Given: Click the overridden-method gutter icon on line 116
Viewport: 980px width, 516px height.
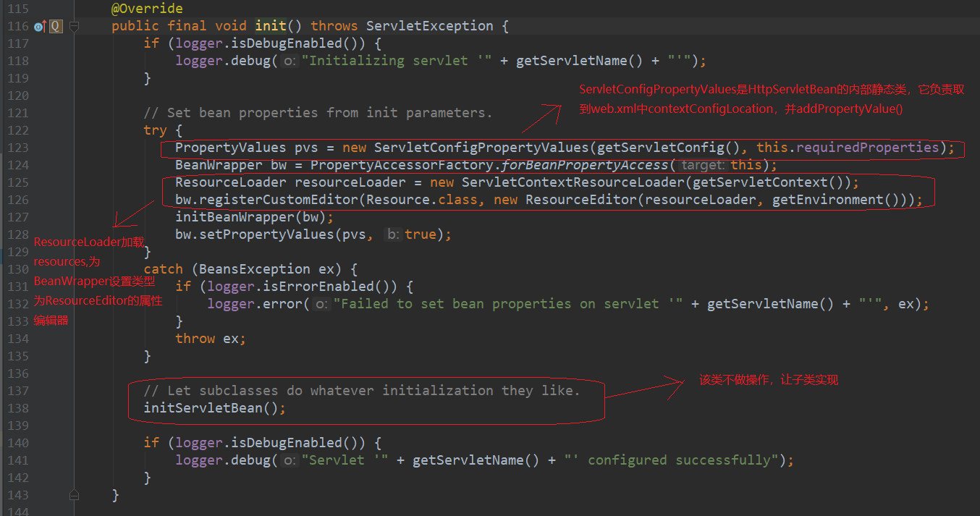Looking at the screenshot, I should (40, 27).
